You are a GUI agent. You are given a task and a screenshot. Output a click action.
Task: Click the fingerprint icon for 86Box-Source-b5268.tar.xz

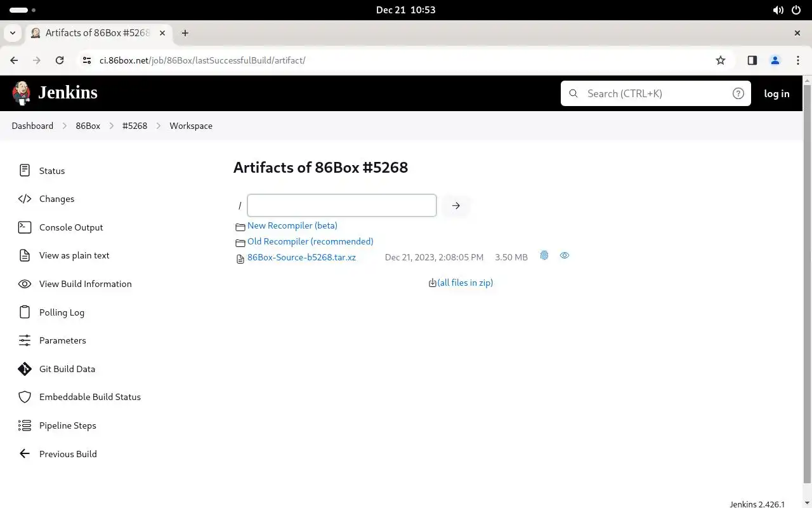(544, 255)
